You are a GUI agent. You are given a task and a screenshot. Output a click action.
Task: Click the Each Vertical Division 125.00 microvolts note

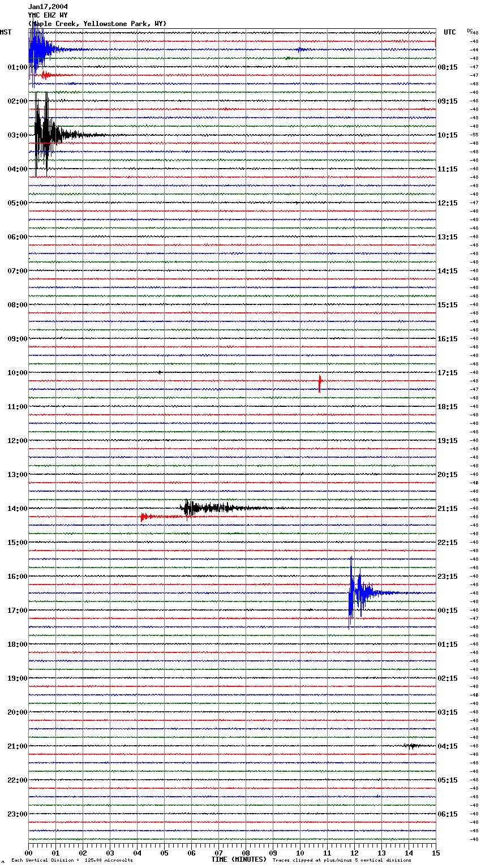click(x=72, y=860)
